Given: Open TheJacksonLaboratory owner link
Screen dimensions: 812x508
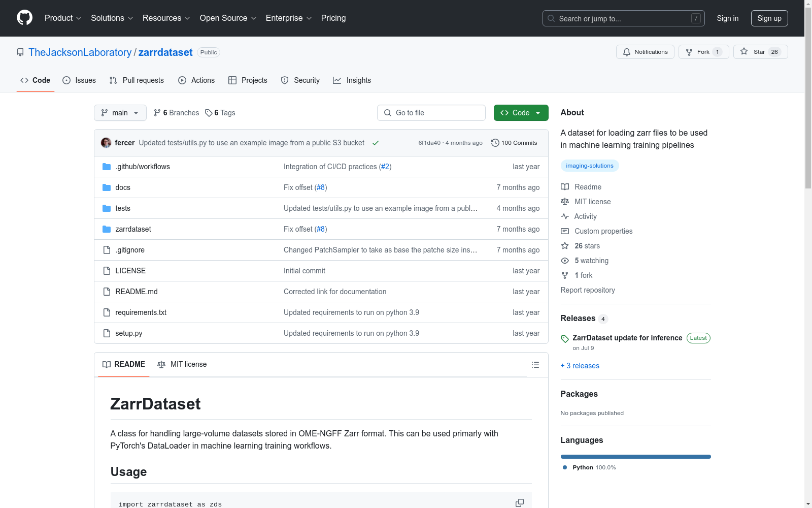Looking at the screenshot, I should [x=80, y=52].
